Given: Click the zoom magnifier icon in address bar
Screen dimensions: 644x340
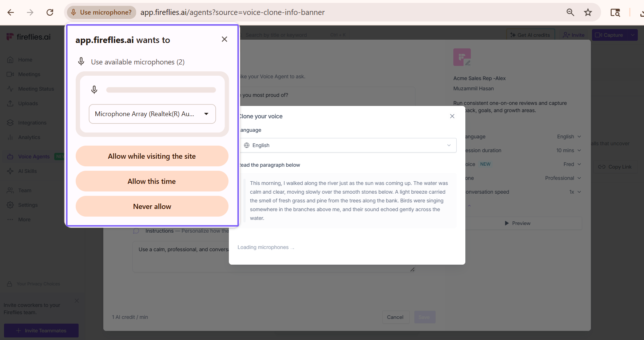Looking at the screenshot, I should coord(570,12).
